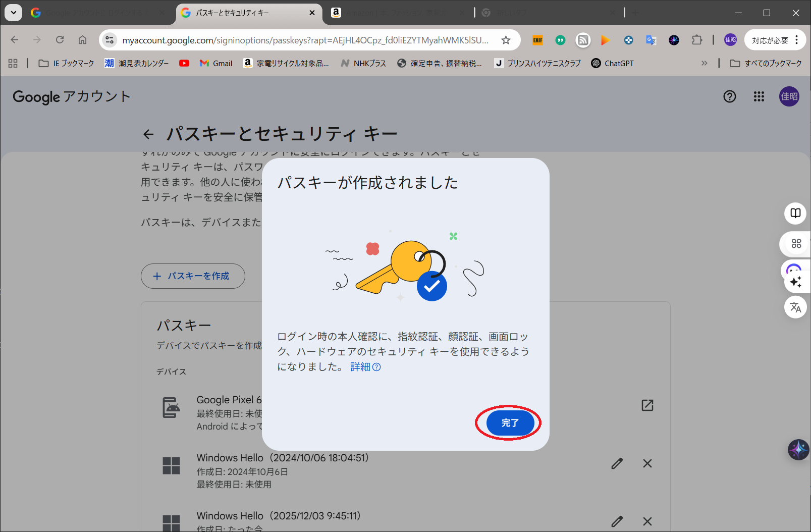Screen dimensions: 811x532
Task: Edit the Windows Hello 2024/10/06 passkey name
Action: (x=617, y=463)
